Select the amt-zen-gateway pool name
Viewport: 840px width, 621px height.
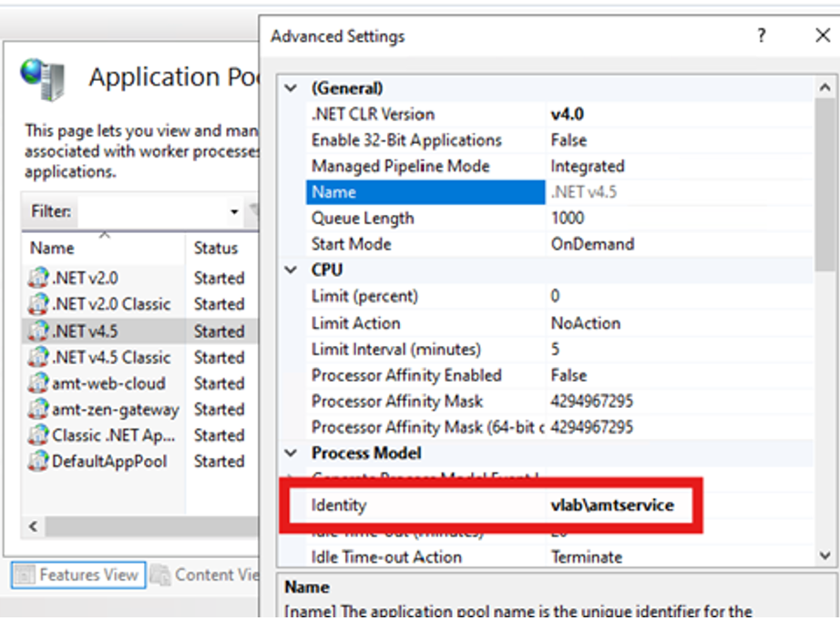tap(115, 410)
